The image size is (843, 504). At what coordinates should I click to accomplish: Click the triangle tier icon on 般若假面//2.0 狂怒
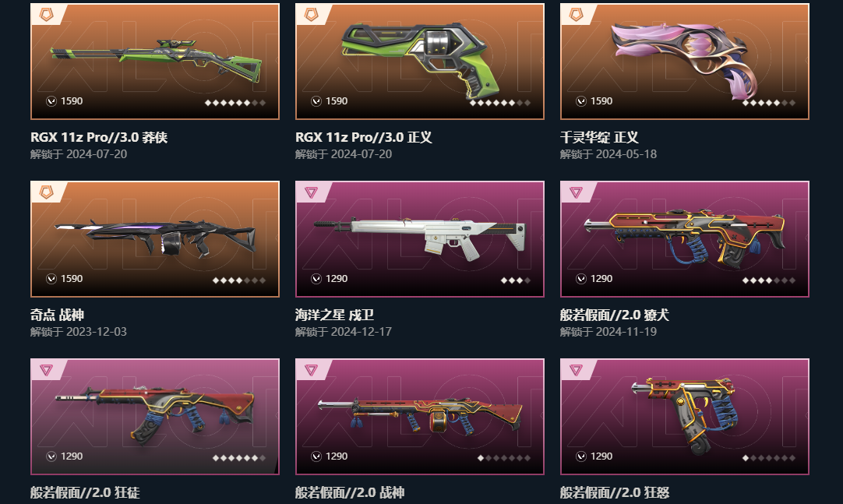click(577, 370)
